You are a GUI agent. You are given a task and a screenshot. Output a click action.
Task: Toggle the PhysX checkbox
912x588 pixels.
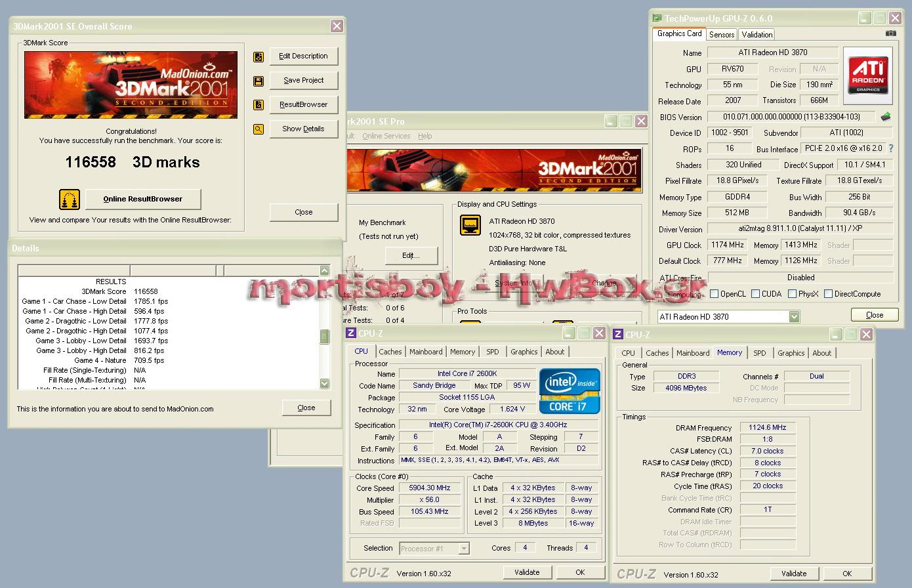(x=792, y=294)
